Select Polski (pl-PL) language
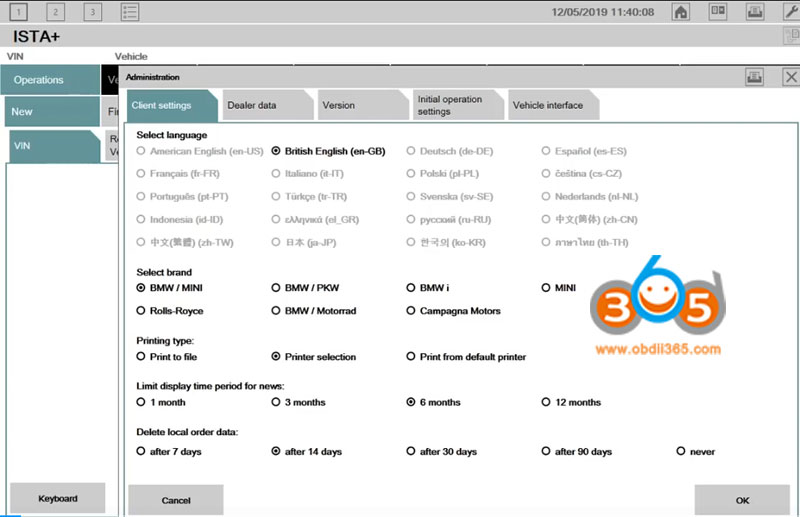Viewport: 800px width, 517px height. (x=443, y=174)
